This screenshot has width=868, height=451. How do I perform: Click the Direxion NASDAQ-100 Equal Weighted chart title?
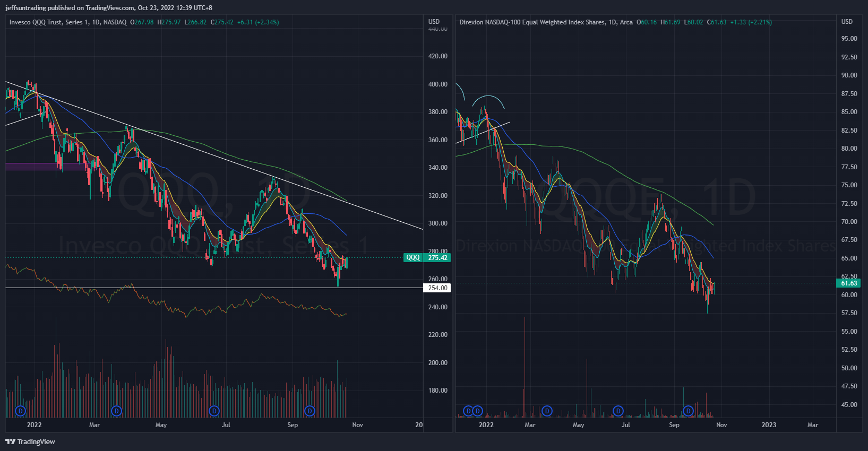(x=546, y=22)
